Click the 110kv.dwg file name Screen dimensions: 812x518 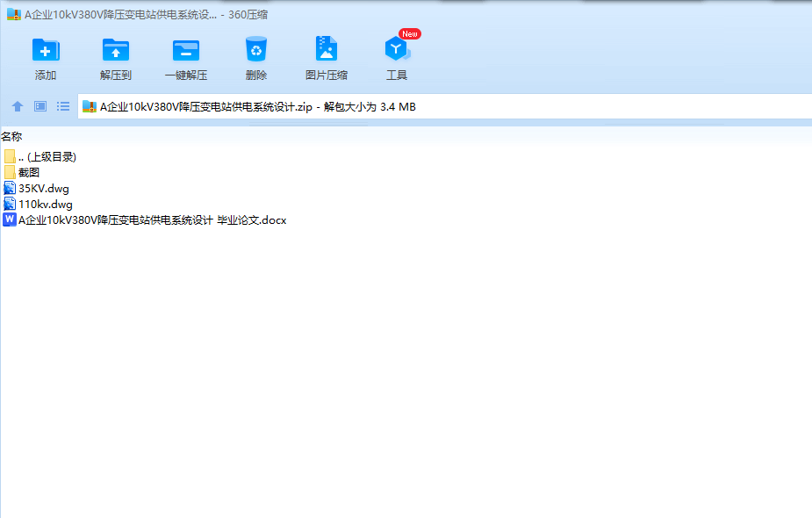click(x=46, y=204)
